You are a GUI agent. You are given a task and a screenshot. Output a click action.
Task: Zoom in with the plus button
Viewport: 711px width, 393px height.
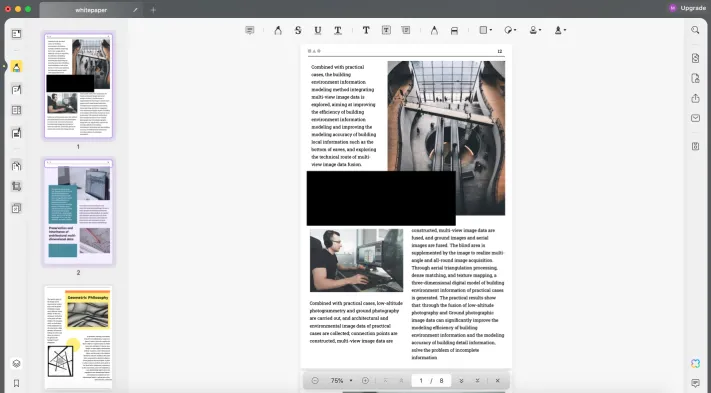click(365, 381)
